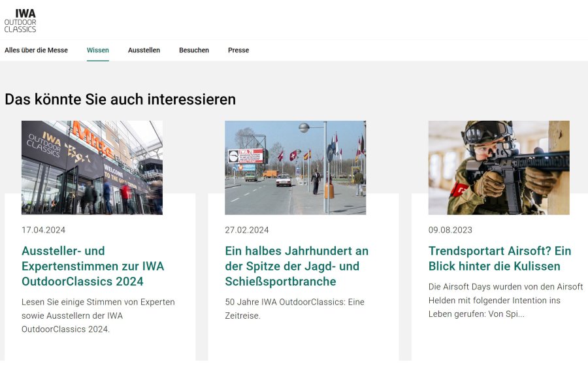Click the Airsoft soldier image

(x=498, y=167)
